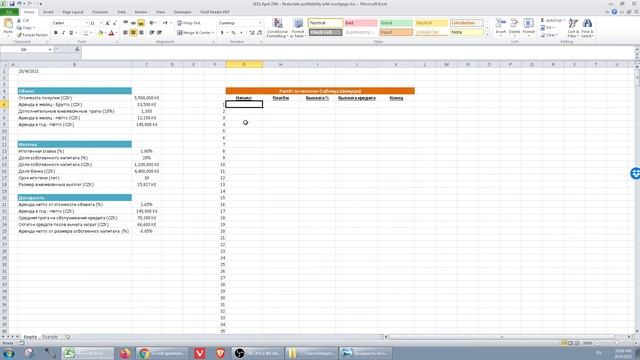Screen dimensions: 640x360
Task: Click the Decrease Decimal icon
Action: (260, 33)
